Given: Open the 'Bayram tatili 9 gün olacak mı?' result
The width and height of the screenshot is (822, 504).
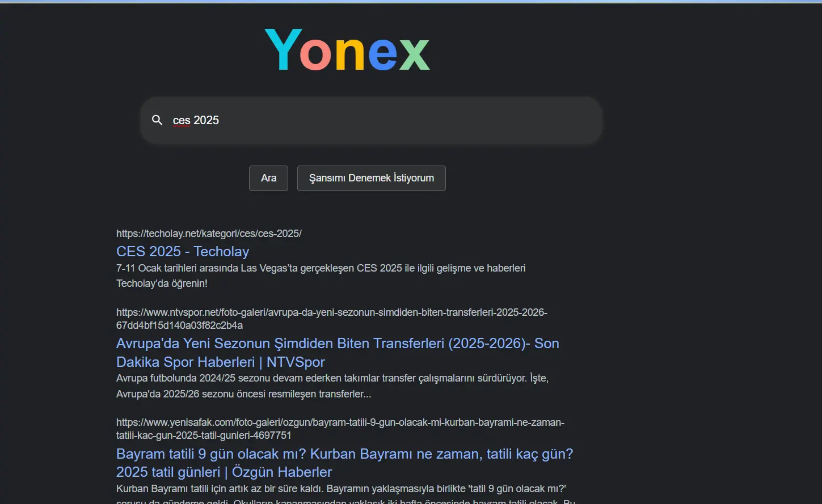Looking at the screenshot, I should [344, 463].
